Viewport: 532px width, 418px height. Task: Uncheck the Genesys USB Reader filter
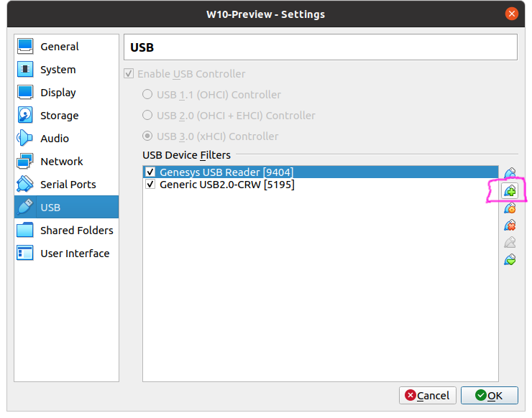pos(150,172)
